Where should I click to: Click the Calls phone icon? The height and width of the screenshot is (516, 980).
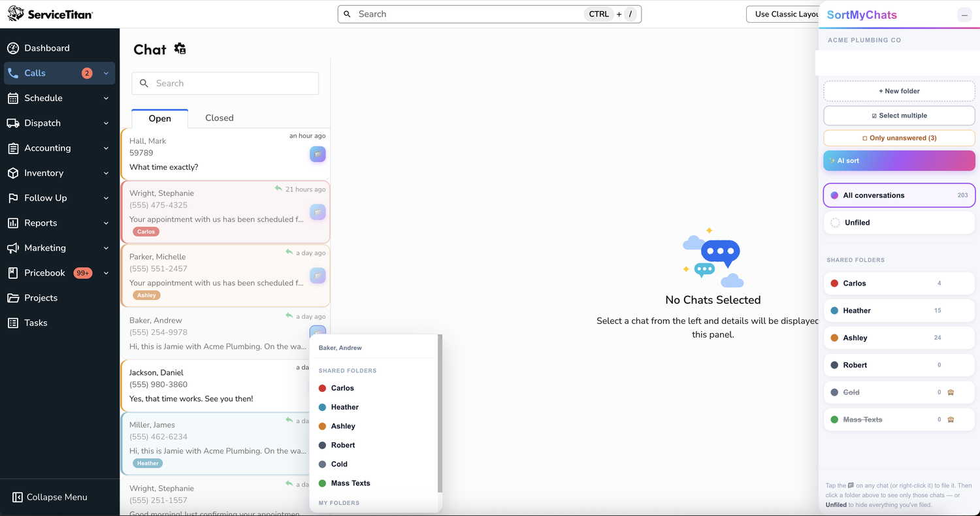13,73
